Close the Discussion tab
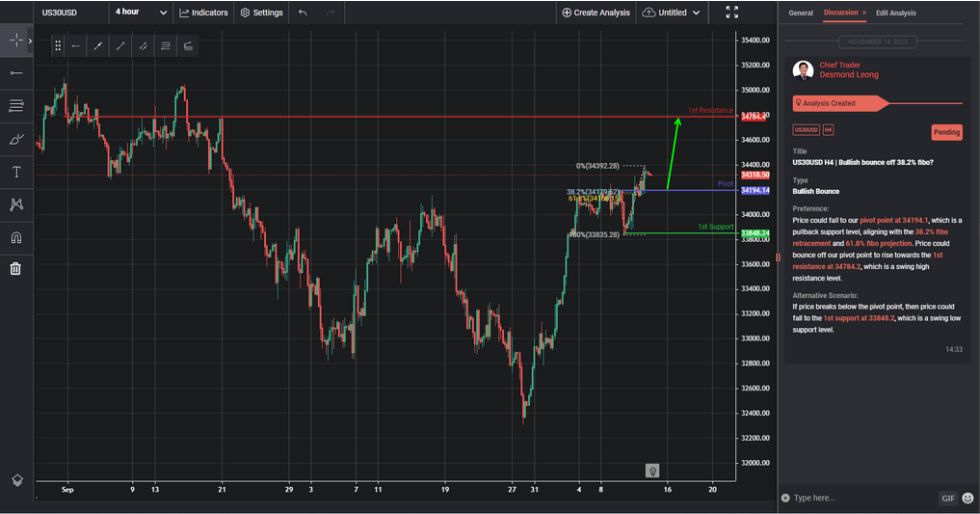Screen dimensions: 980x514 tap(864, 13)
